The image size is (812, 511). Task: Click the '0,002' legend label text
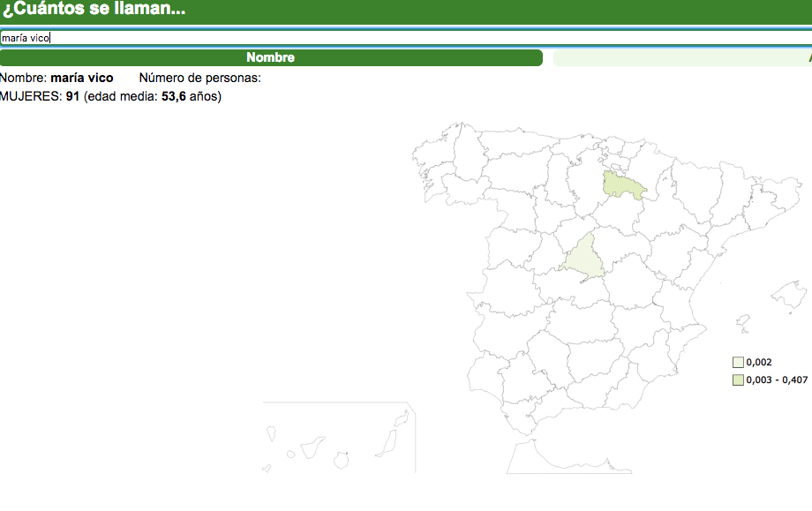(x=759, y=362)
